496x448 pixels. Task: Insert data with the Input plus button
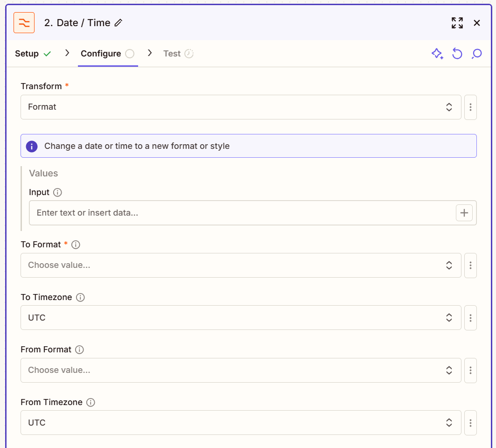point(464,213)
